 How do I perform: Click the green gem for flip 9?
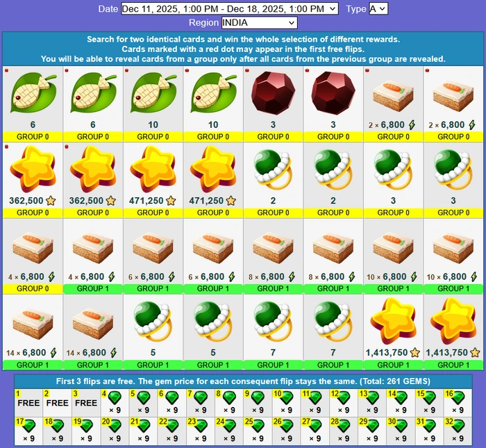[258, 398]
